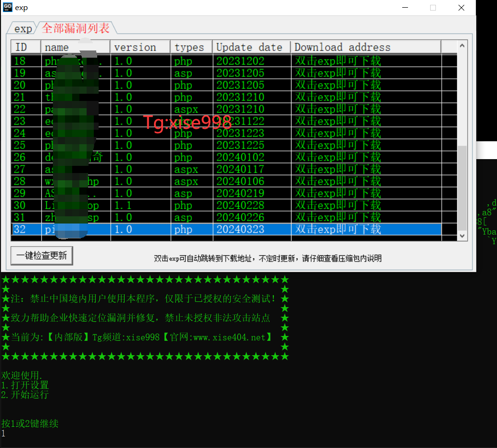The height and width of the screenshot is (448, 497).
Task: Click the 1.打开设置 line in console
Action: (x=25, y=385)
